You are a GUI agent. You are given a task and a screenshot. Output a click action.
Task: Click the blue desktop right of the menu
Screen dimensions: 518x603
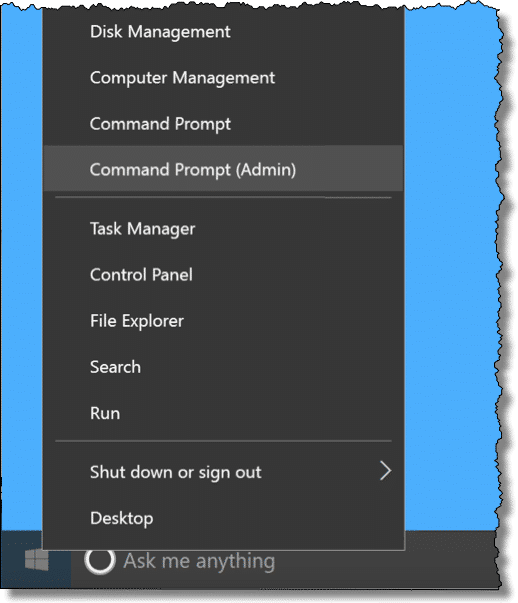450,269
